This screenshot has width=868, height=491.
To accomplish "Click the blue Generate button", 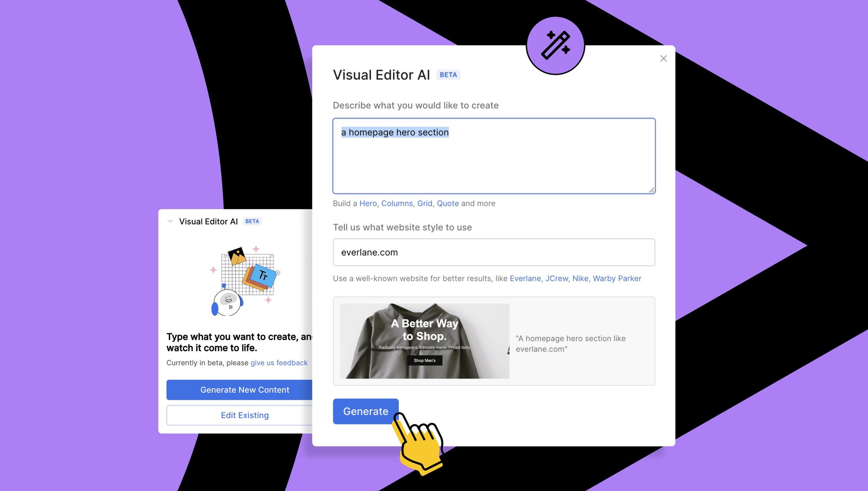I will point(365,411).
